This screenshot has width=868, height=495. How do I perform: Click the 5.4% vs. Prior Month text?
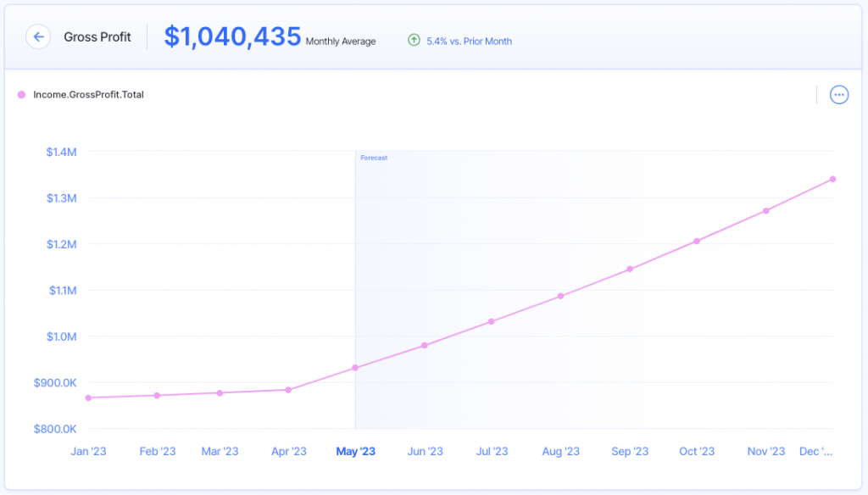[x=470, y=41]
